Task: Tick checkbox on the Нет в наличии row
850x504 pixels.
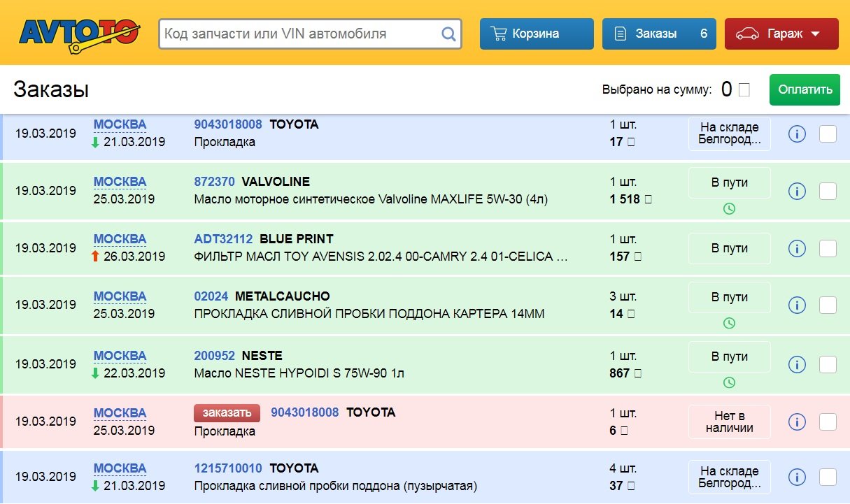Action: coord(828,422)
